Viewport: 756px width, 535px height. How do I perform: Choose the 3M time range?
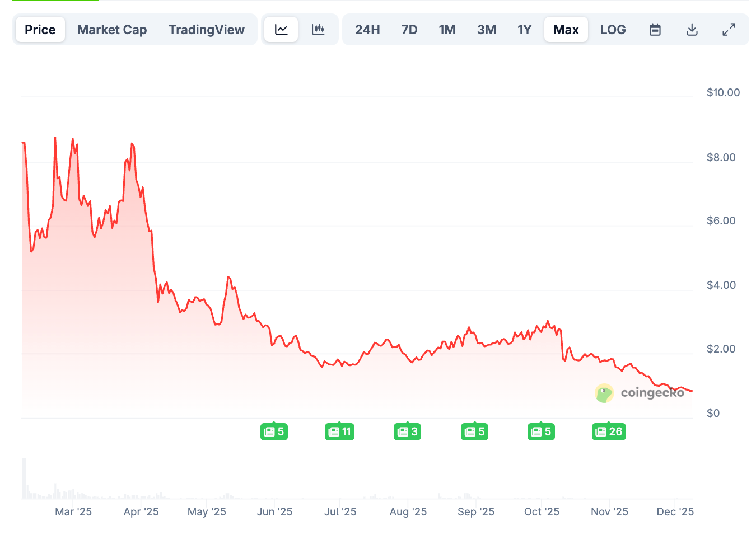pos(487,30)
